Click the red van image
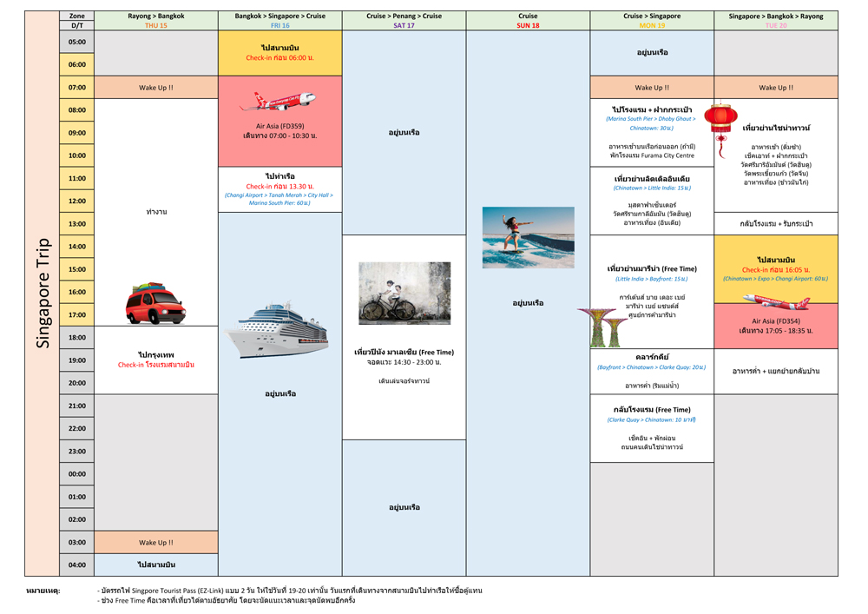The height and width of the screenshot is (614, 868). point(155,303)
